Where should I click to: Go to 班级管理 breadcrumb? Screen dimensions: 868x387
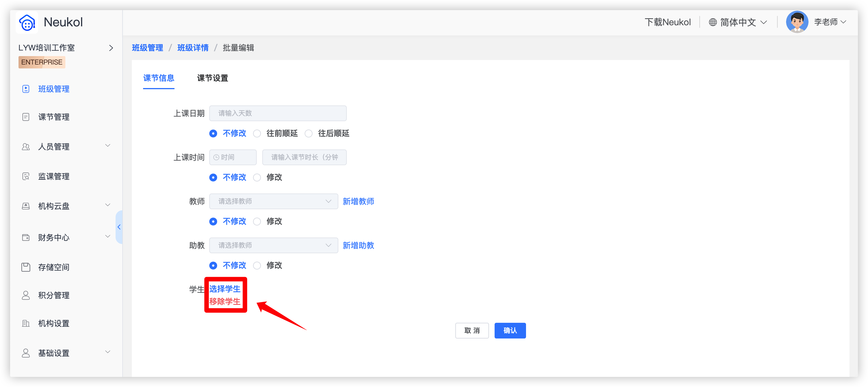point(148,48)
